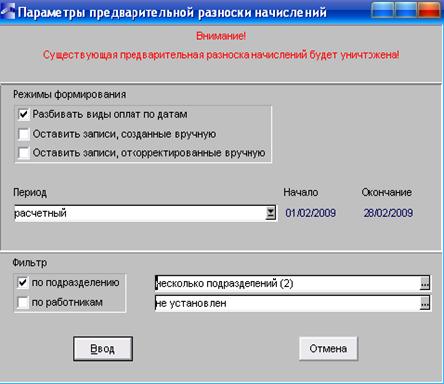This screenshot has width=444, height=384.
Task: Click the application icon in title bar
Action: point(7,11)
